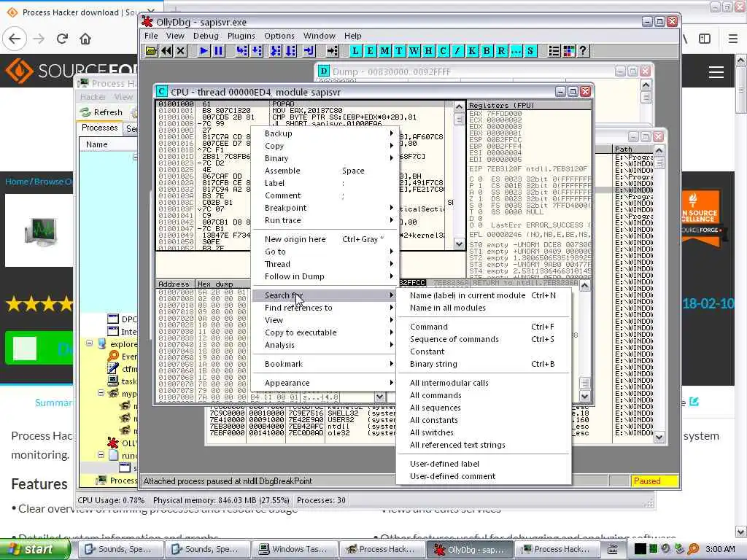Click the Help question mark toolbar icon
Image resolution: width=747 pixels, height=560 pixels.
(583, 51)
